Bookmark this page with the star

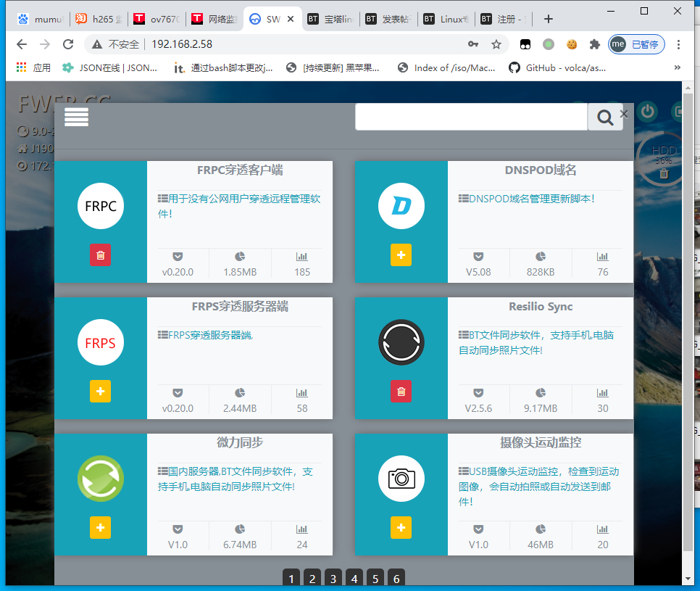pos(496,44)
